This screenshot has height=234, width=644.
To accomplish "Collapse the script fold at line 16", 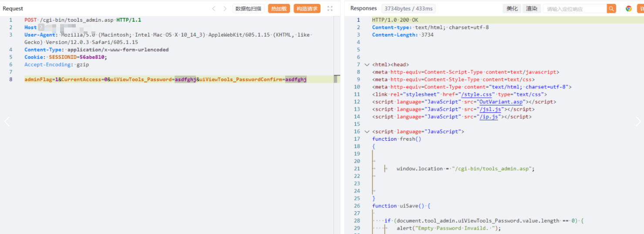I will pyautogui.click(x=367, y=131).
